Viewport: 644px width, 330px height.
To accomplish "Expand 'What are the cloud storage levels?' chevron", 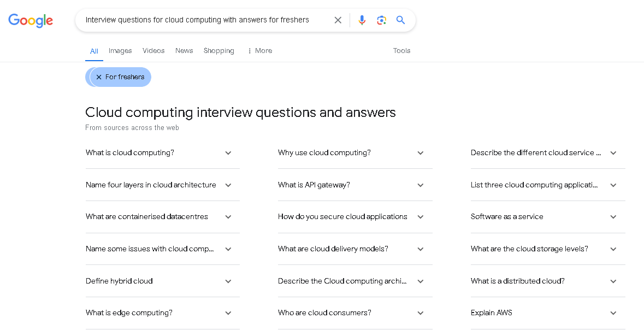I will 613,249.
